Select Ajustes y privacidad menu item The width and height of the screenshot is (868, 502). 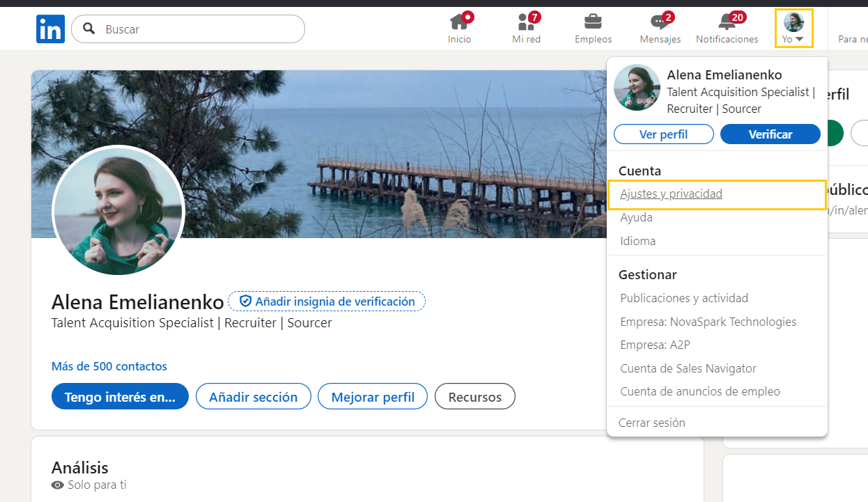(671, 194)
